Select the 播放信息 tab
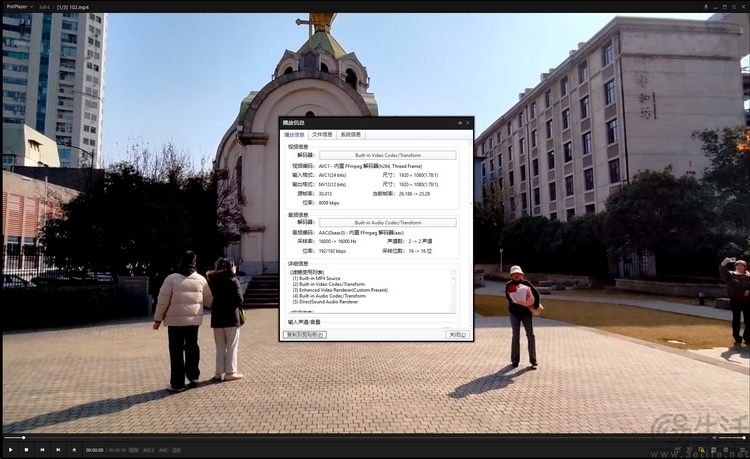Viewport: 750px width, 459px height. coord(294,134)
